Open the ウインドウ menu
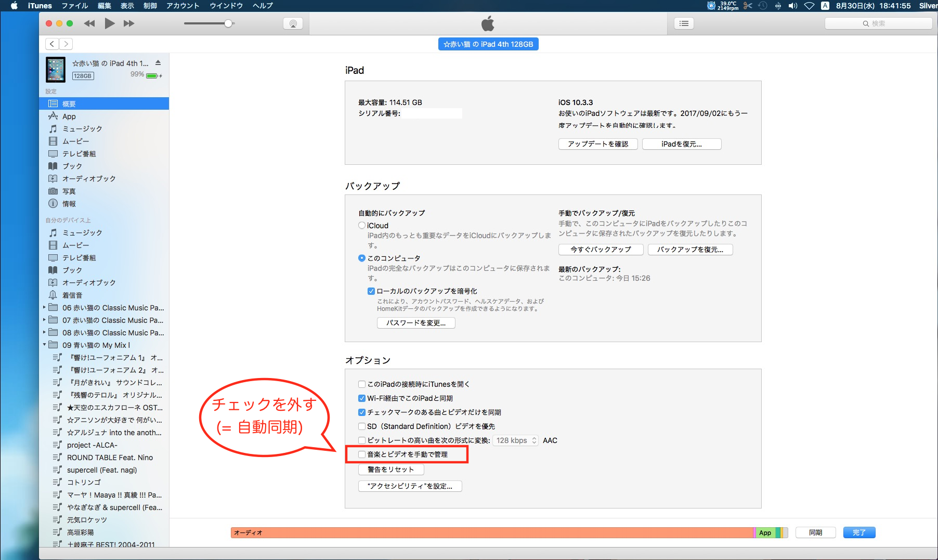 coord(226,6)
